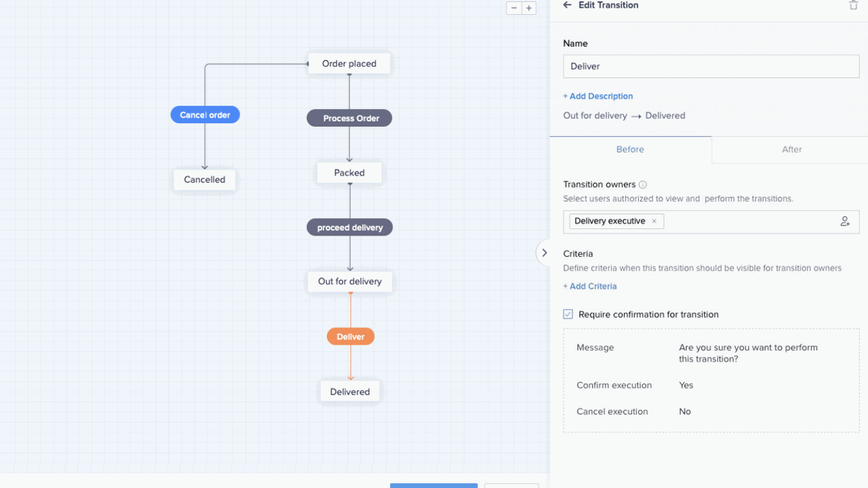Image resolution: width=868 pixels, height=488 pixels.
Task: Select the Process Order transition
Action: pyautogui.click(x=349, y=118)
